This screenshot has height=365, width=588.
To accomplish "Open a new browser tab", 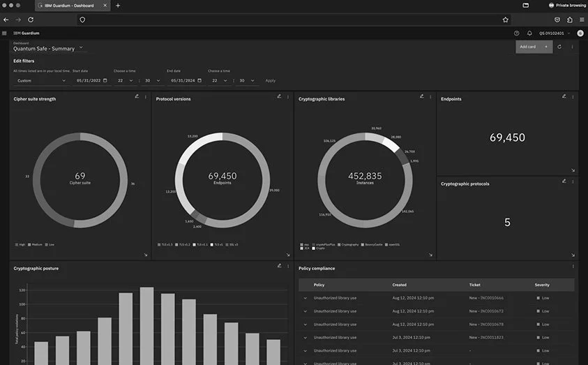I will 118,6.
